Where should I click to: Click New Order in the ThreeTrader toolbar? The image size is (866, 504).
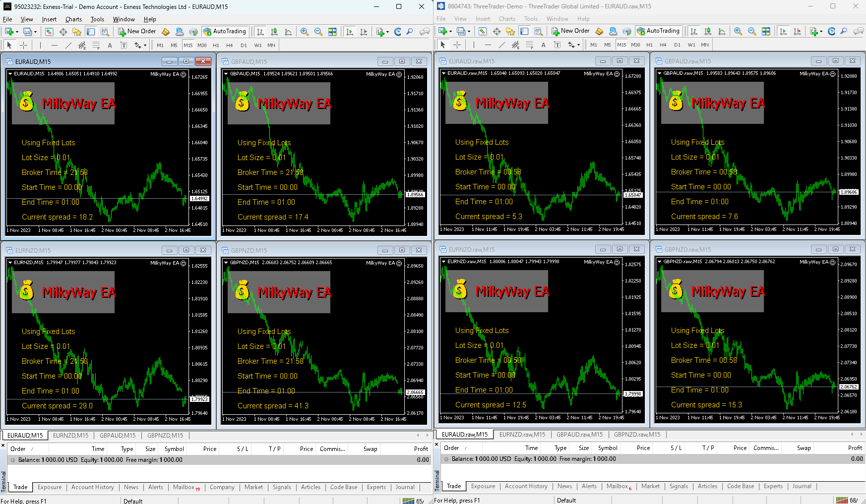coord(570,31)
